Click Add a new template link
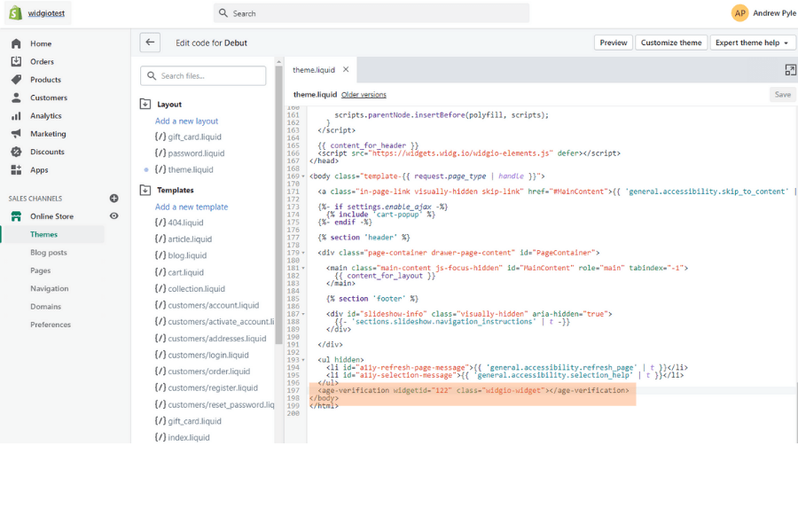 pos(192,207)
